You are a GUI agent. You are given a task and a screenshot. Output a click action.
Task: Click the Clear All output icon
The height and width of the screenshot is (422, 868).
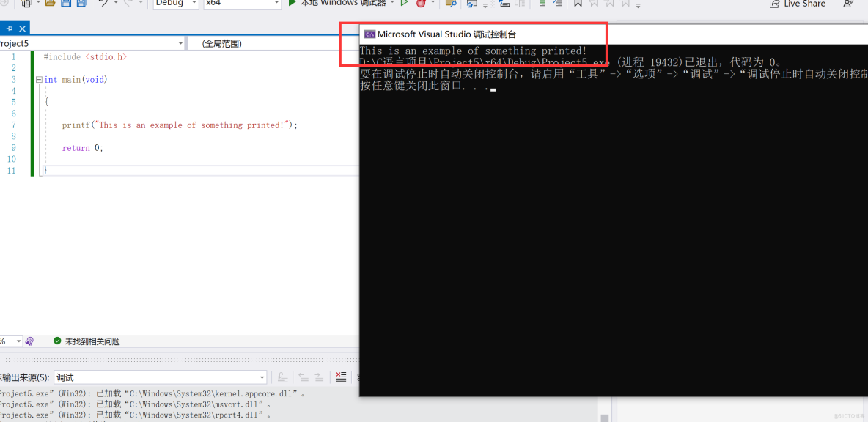coord(341,377)
